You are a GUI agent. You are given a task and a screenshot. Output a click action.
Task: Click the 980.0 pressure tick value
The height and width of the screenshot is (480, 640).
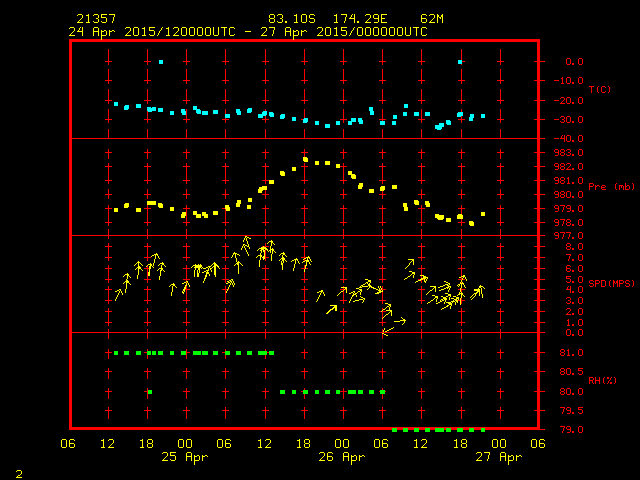click(569, 195)
